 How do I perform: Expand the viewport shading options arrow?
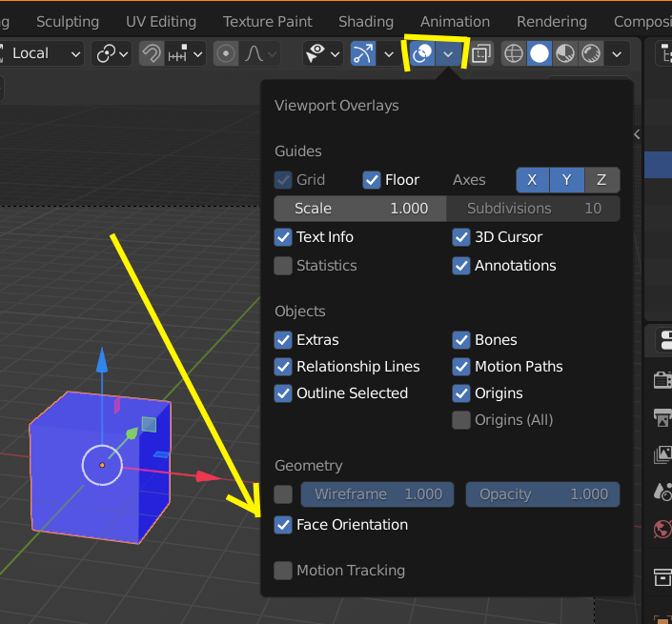(x=617, y=54)
